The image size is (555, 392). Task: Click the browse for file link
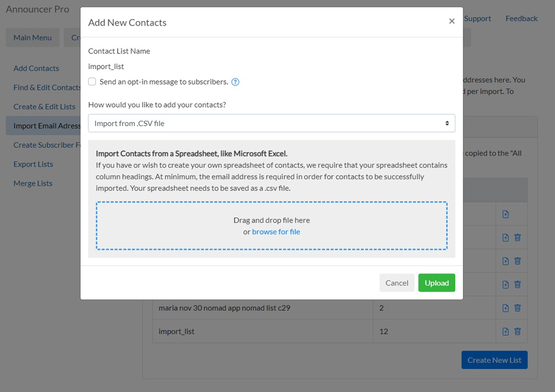click(x=276, y=232)
